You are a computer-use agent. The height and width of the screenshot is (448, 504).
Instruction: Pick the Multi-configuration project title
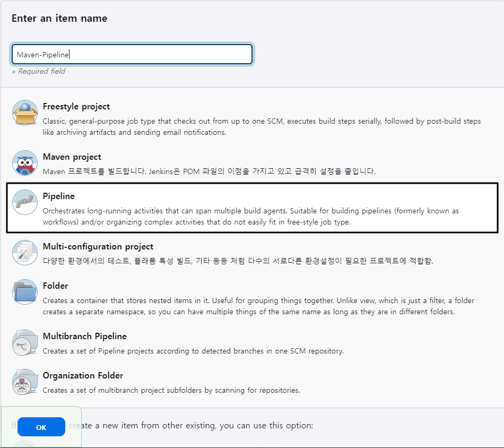click(98, 247)
